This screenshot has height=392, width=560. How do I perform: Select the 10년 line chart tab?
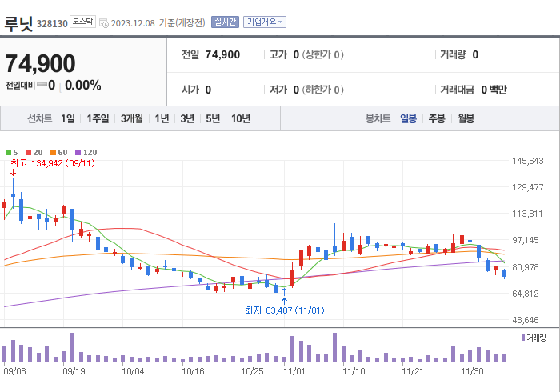pos(241,118)
